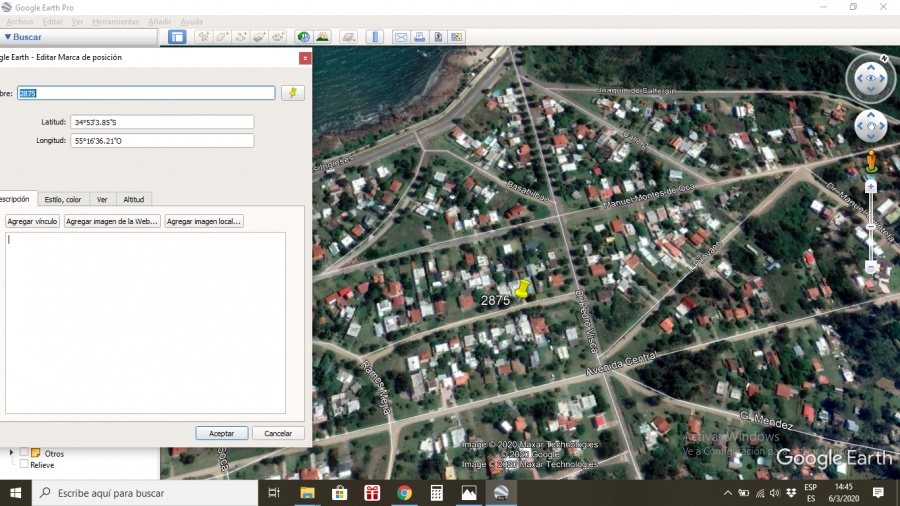Click Google Earth taskbar icon
900x506 pixels.
click(x=501, y=493)
